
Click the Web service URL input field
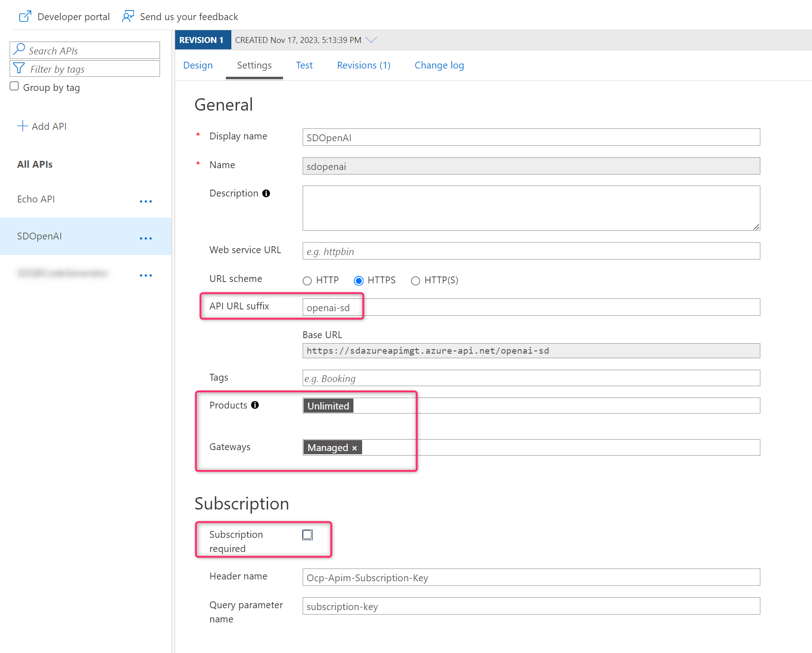[x=531, y=251]
